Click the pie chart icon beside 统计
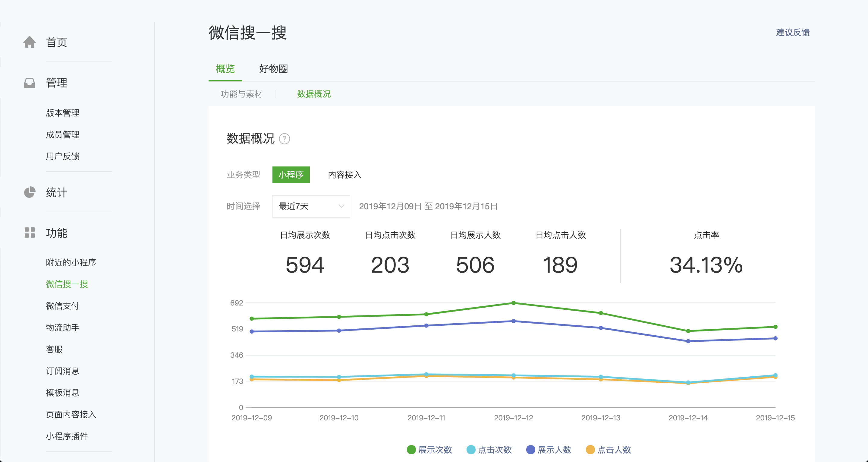Viewport: 868px width, 462px height. 30,192
